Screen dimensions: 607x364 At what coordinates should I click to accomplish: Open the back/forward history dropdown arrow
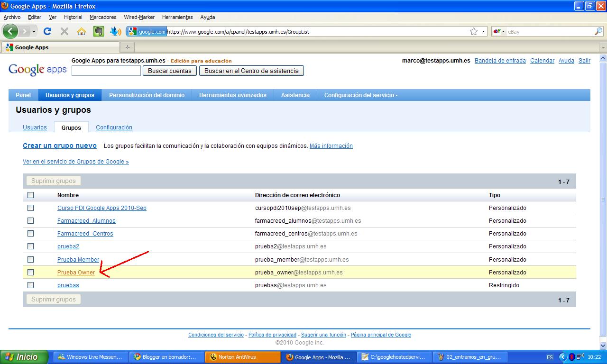tap(34, 32)
